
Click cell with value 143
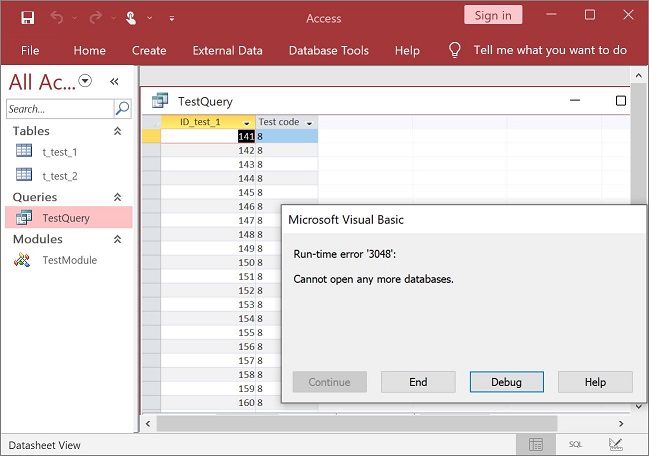tap(208, 164)
